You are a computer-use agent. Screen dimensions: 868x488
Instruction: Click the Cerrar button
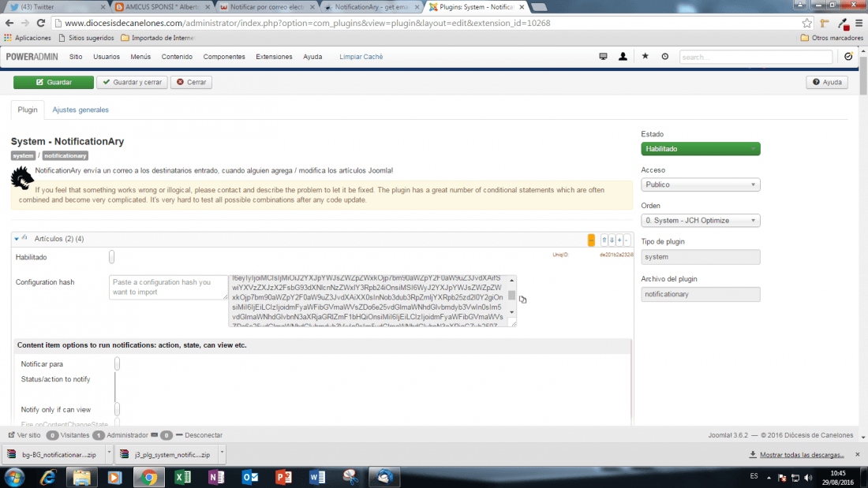191,82
